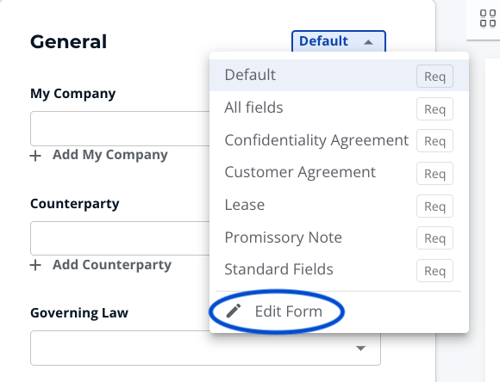
Task: Toggle the Req badge for Lease
Action: tap(435, 206)
